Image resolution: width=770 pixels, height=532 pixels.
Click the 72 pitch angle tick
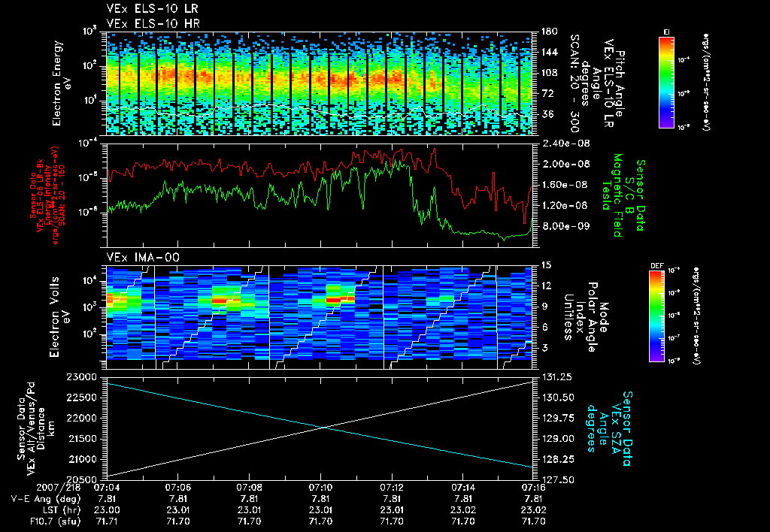[546, 93]
